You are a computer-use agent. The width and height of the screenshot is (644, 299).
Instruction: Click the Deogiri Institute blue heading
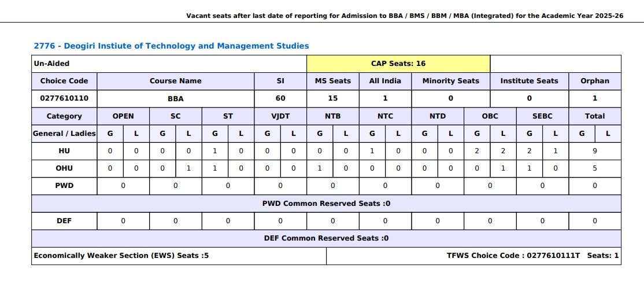tap(171, 46)
